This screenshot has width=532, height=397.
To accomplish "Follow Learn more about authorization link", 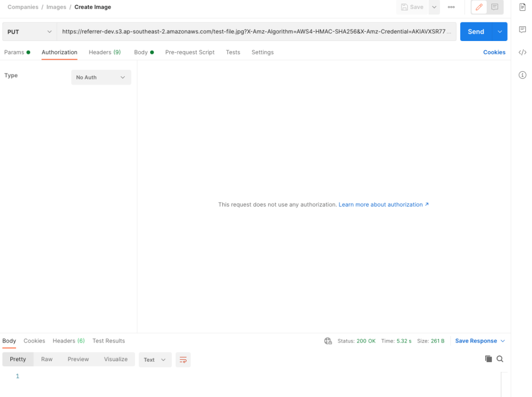I will [x=383, y=205].
